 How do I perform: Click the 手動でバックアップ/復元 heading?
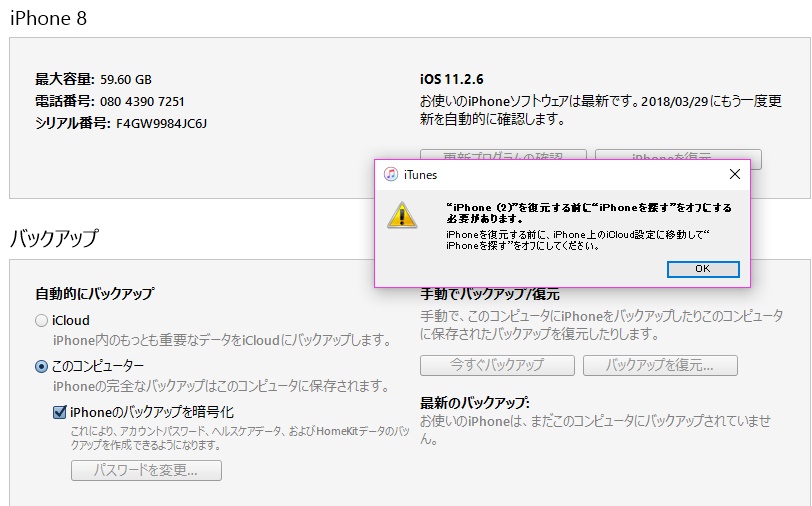[490, 294]
